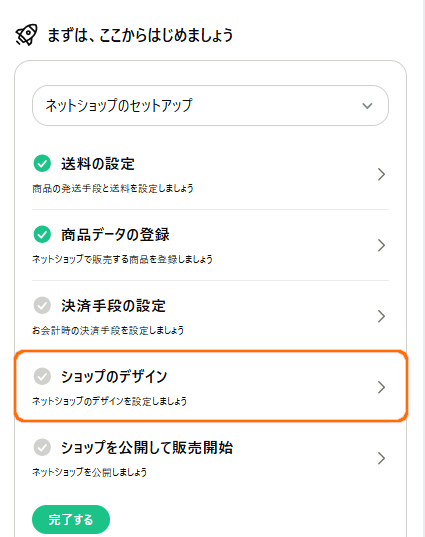Select the 送料の設定 title
Image resolution: width=425 pixels, height=537 pixels.
[98, 164]
